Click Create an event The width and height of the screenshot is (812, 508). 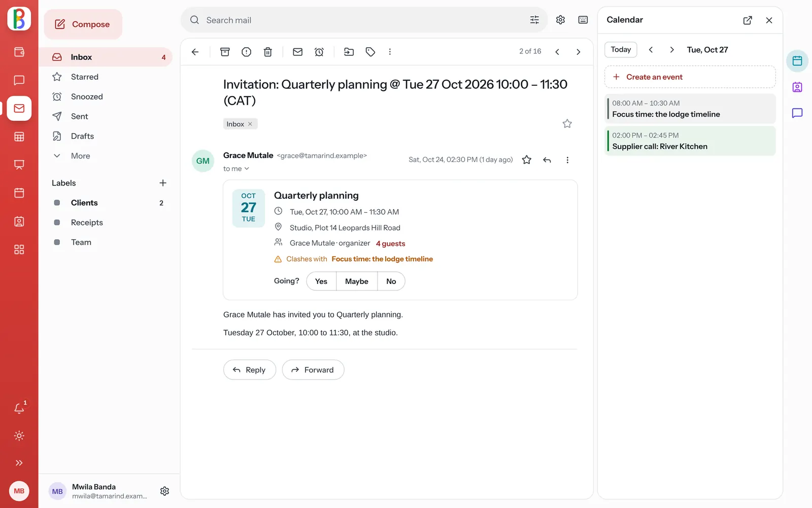click(690, 77)
